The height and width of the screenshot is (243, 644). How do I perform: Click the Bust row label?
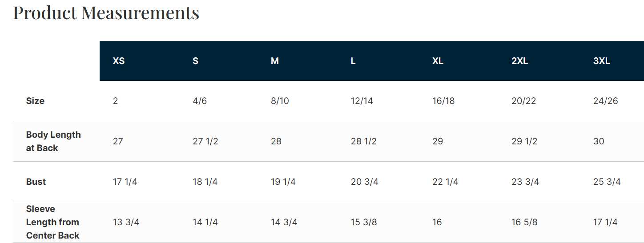(36, 182)
